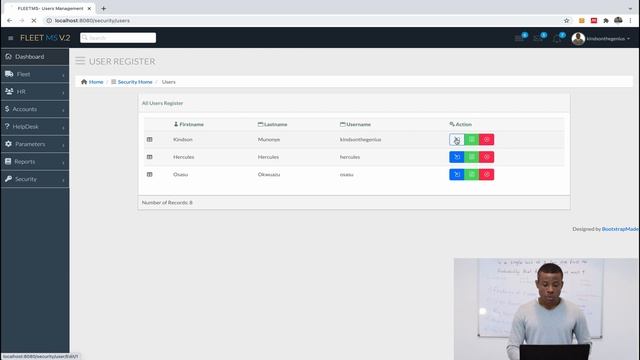Open the Dashboard sidebar item
Viewport: 640px width, 360px height.
click(x=35, y=57)
